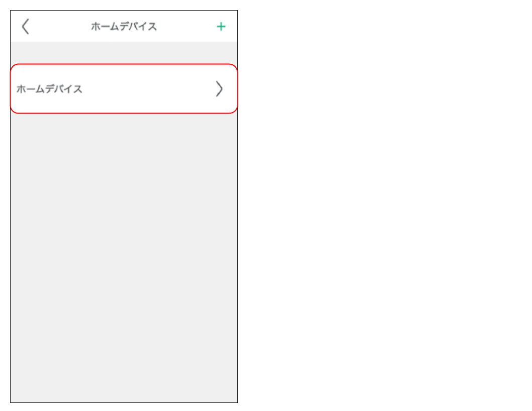Image resolution: width=532 pixels, height=411 pixels.
Task: Click the left-pointing chevron at top left
Action: [26, 27]
